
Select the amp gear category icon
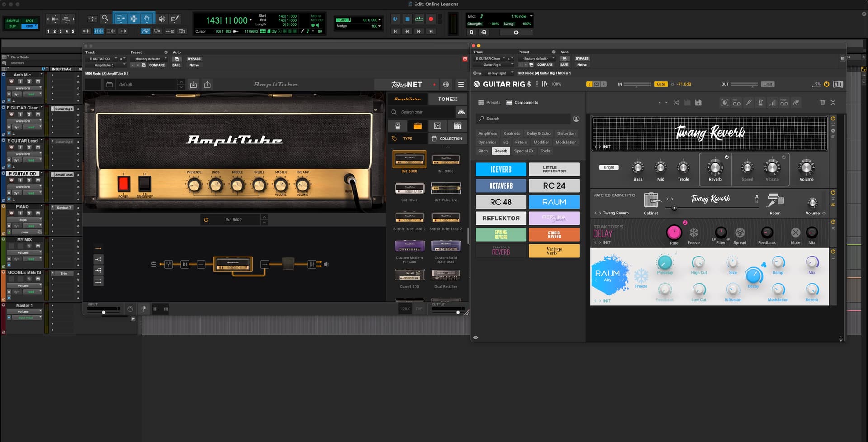pos(417,126)
